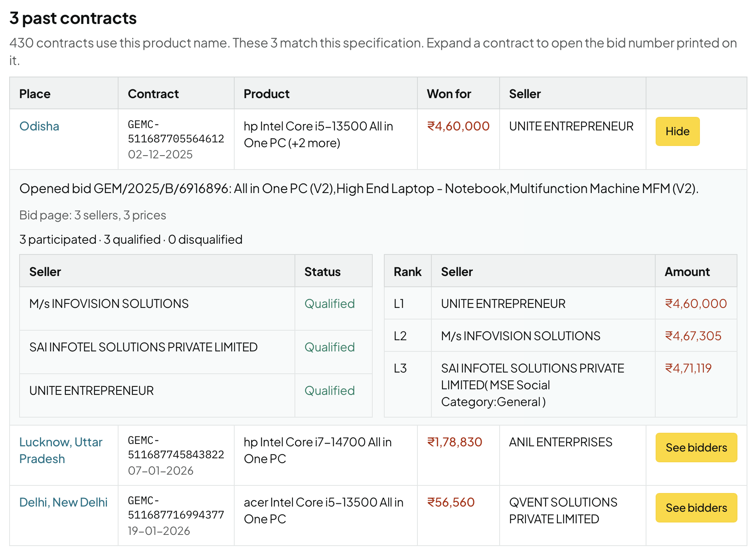Click Won for price ₹56,560
This screenshot has height=560, width=755.
coord(451,502)
